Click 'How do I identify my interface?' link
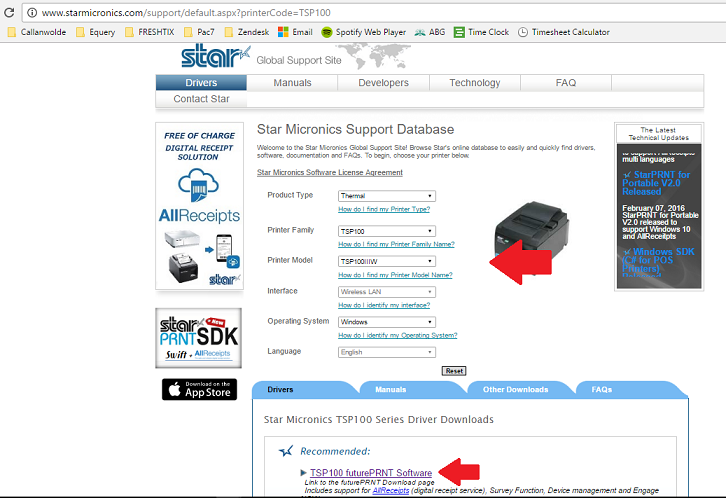Screen dimensions: 726x498 tap(384, 305)
